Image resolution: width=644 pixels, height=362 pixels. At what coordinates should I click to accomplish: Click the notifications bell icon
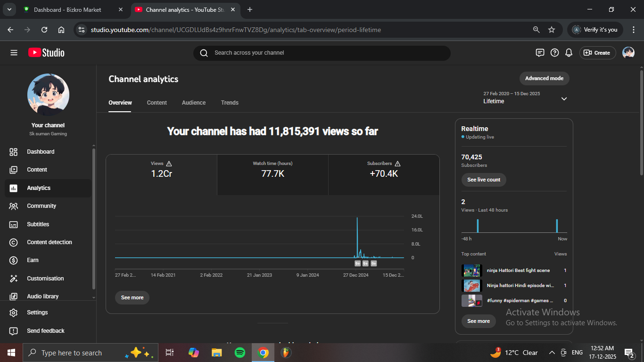[569, 53]
